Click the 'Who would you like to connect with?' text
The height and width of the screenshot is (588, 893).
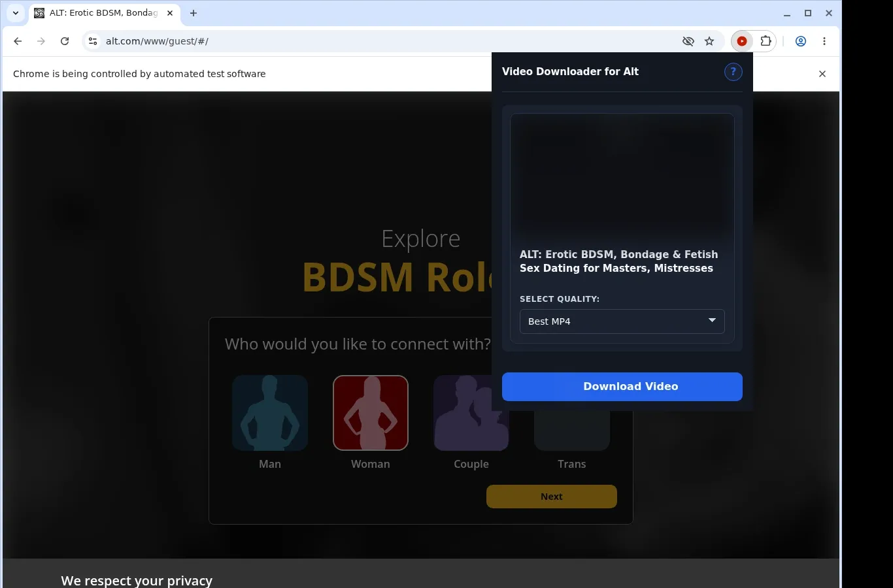coord(358,344)
